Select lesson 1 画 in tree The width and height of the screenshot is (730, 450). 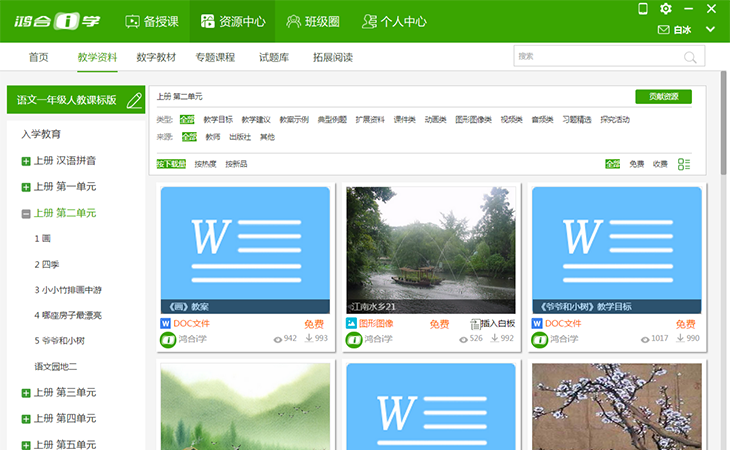42,238
